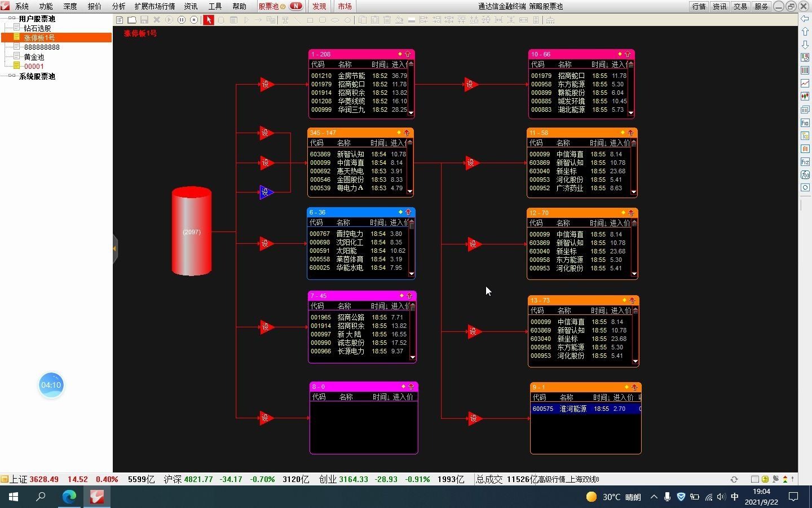Click the filter triangle feeding pool 8 - 0

(266, 418)
